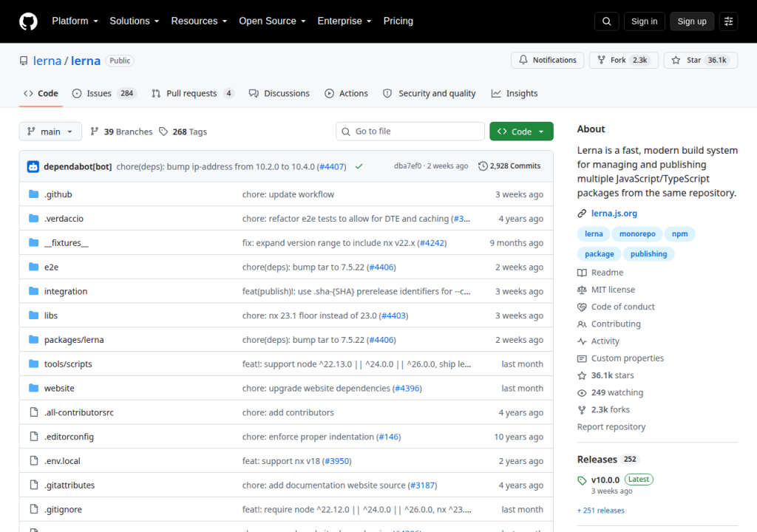This screenshot has width=757, height=532.
Task: Click the dependabot avatar icon
Action: click(x=33, y=166)
